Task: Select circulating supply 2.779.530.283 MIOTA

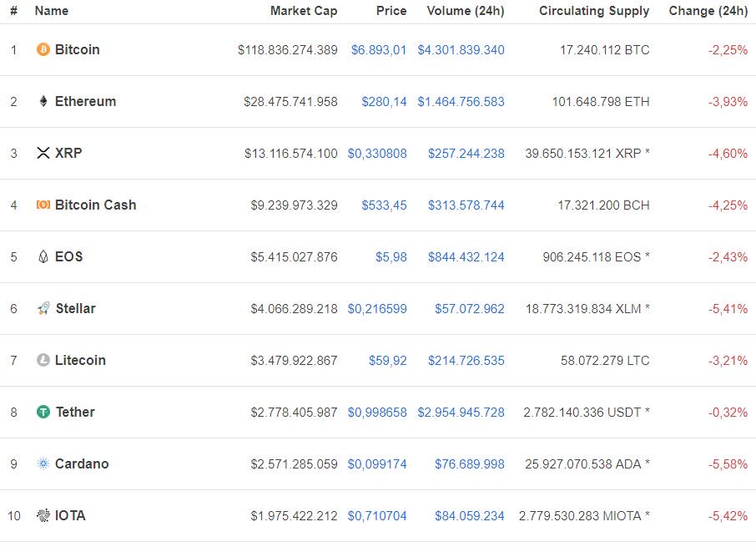Action: [x=580, y=516]
